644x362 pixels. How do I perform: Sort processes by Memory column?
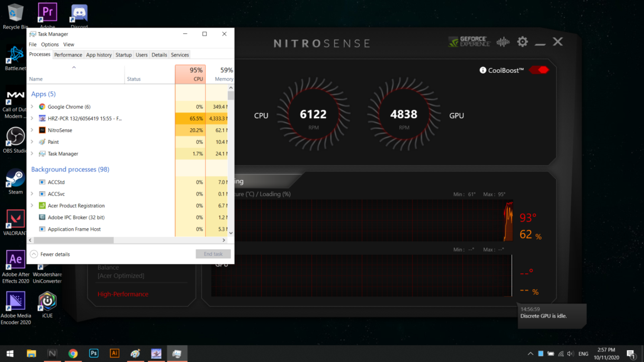click(x=219, y=74)
